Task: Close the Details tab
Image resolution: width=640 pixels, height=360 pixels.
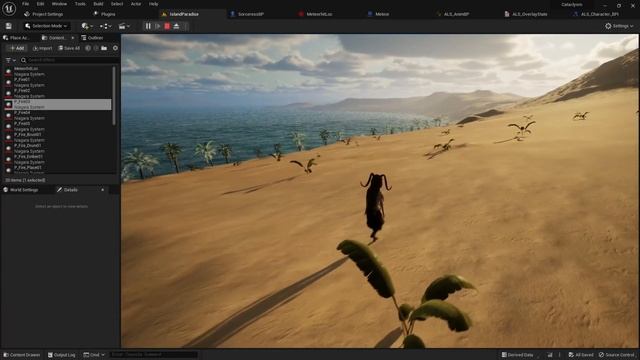Action: tap(102, 190)
